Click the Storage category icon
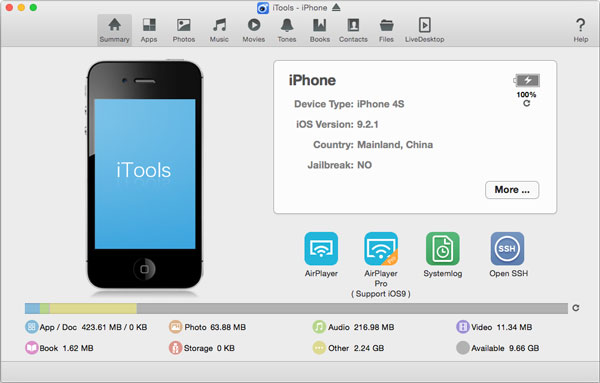The width and height of the screenshot is (600, 383). (x=175, y=348)
